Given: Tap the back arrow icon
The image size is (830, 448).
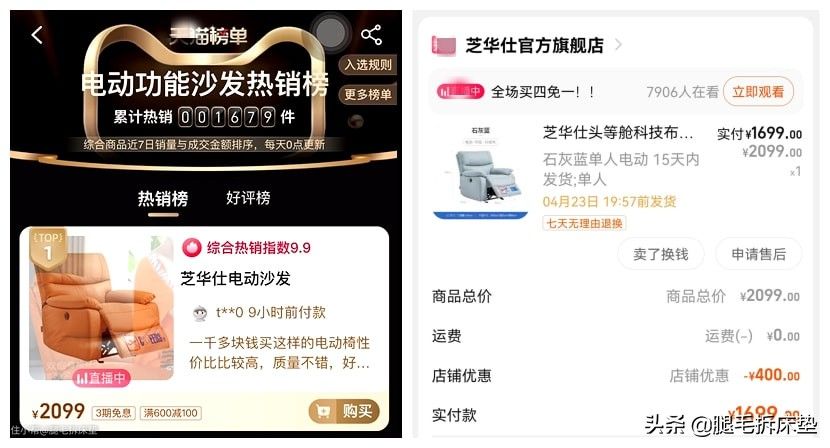Looking at the screenshot, I should [37, 35].
